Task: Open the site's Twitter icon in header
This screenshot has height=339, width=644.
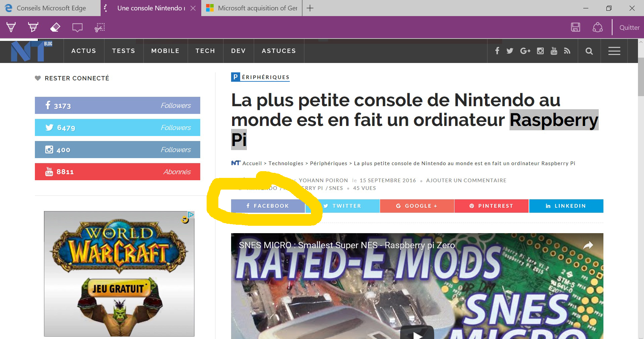Action: [x=510, y=51]
